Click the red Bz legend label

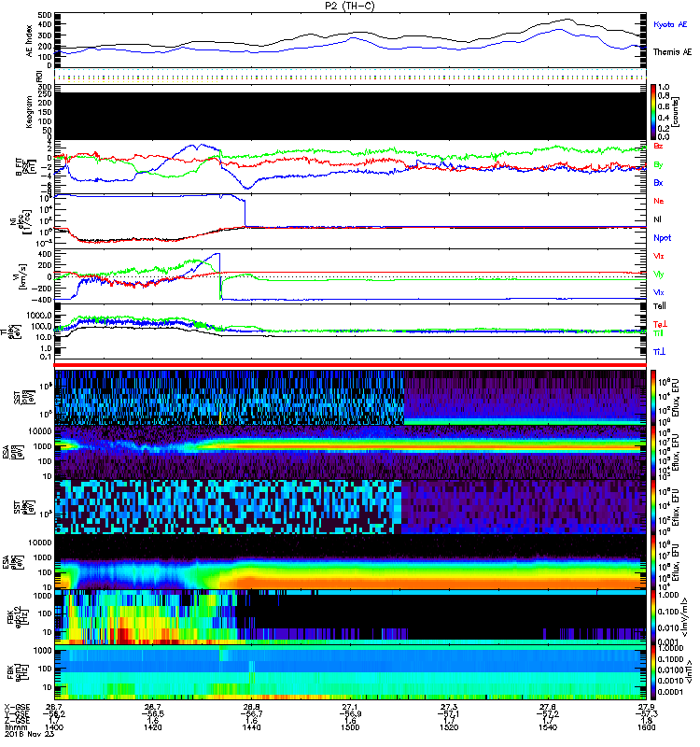point(658,146)
